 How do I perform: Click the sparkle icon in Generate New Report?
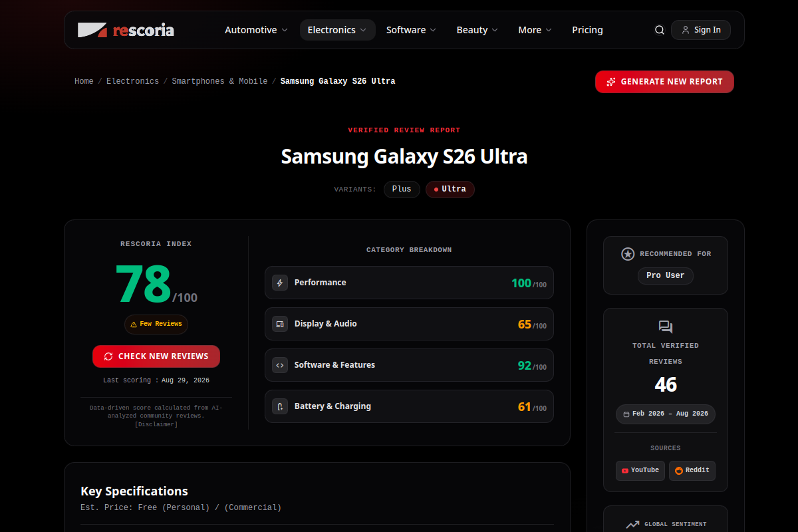click(x=610, y=82)
